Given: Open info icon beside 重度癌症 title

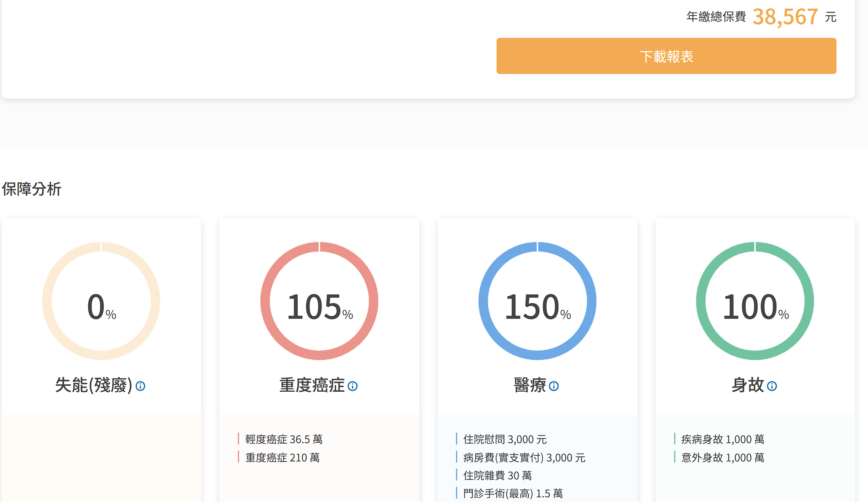Looking at the screenshot, I should click(353, 386).
